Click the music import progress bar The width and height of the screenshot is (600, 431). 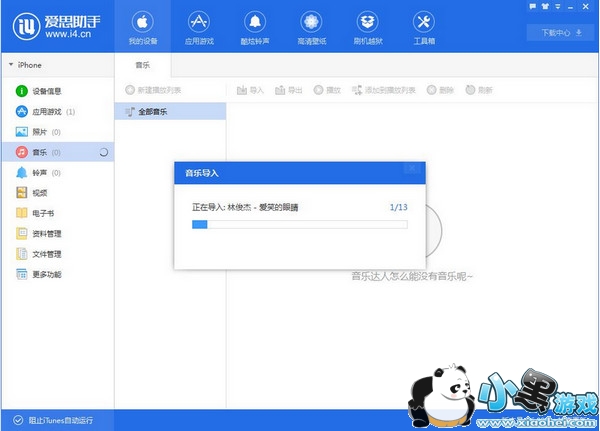click(x=300, y=224)
